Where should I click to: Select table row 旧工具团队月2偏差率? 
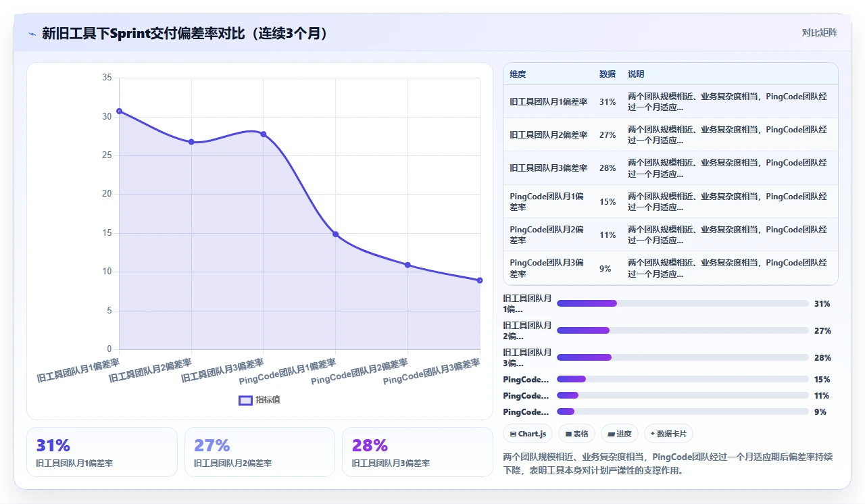coord(670,135)
